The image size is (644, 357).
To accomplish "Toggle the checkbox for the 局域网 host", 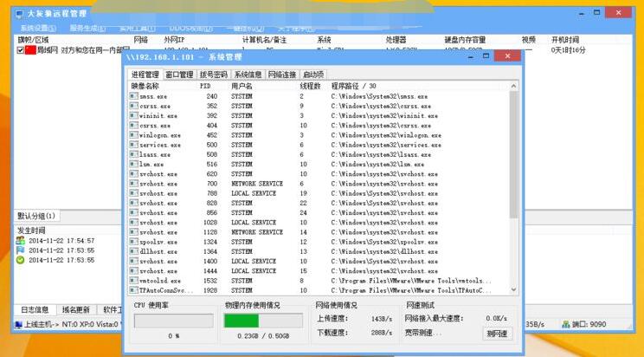I will click(20, 50).
